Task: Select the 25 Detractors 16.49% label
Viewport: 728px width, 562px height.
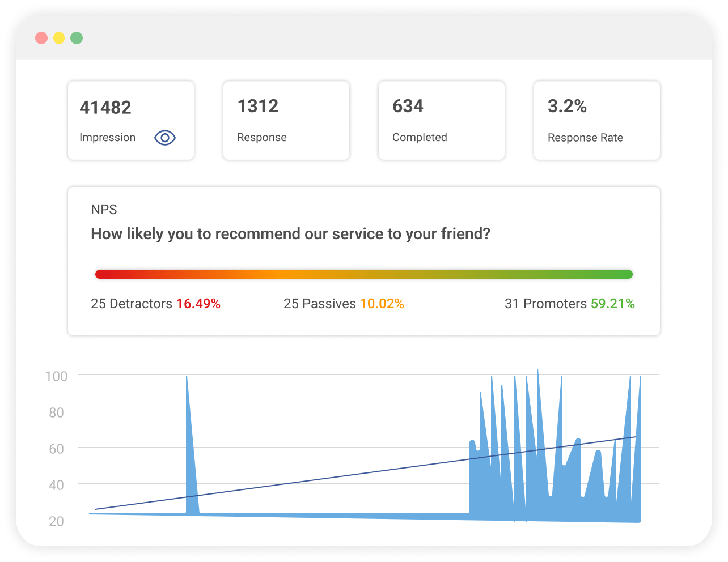Action: [x=156, y=304]
